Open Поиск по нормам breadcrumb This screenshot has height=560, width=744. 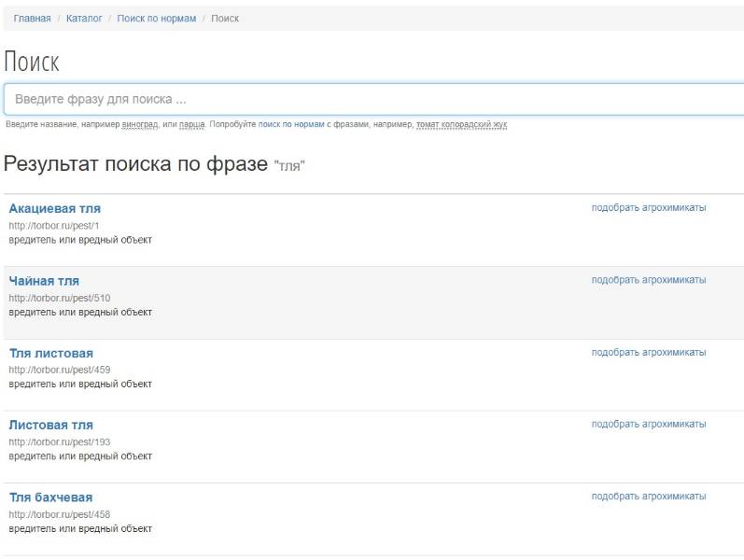[x=157, y=19]
